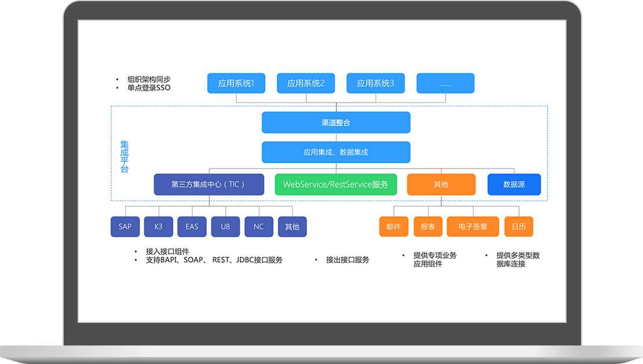The width and height of the screenshot is (643, 364).
Task: Click the 数据源 block
Action: [x=514, y=185]
